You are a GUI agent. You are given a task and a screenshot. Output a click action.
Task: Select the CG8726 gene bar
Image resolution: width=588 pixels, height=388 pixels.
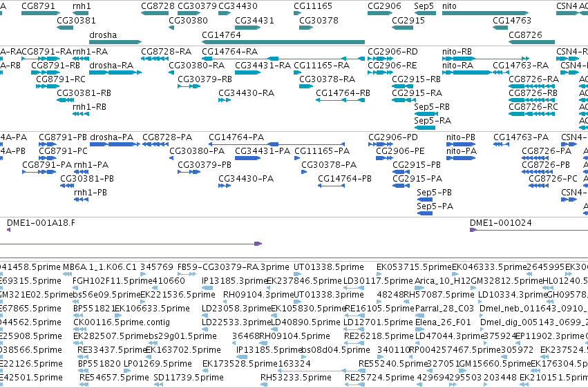pos(532,42)
